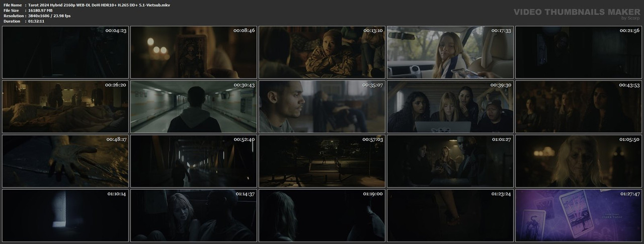Select the thumbnail at 00:52:40

pos(194,161)
